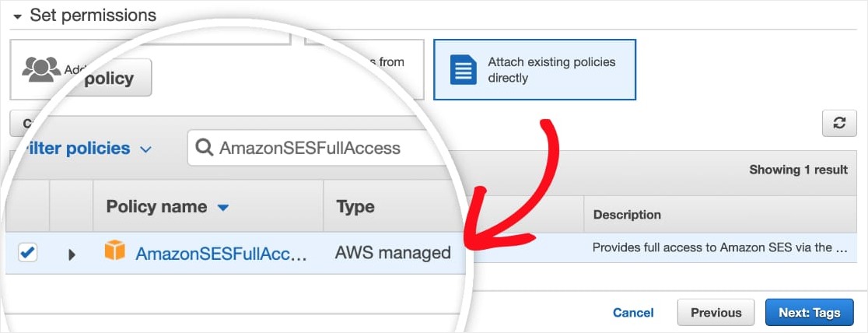Click the document icon for attaching policies
This screenshot has width=868, height=333.
(x=464, y=69)
